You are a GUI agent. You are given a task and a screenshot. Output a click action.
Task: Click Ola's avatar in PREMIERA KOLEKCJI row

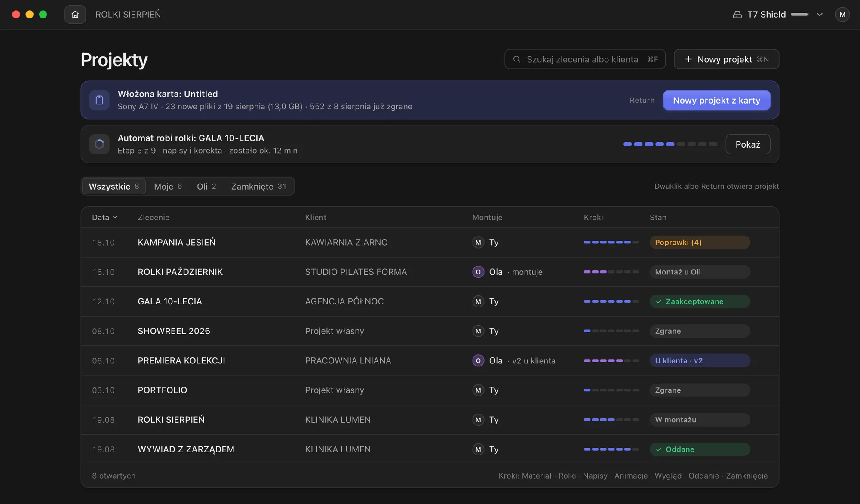point(478,361)
